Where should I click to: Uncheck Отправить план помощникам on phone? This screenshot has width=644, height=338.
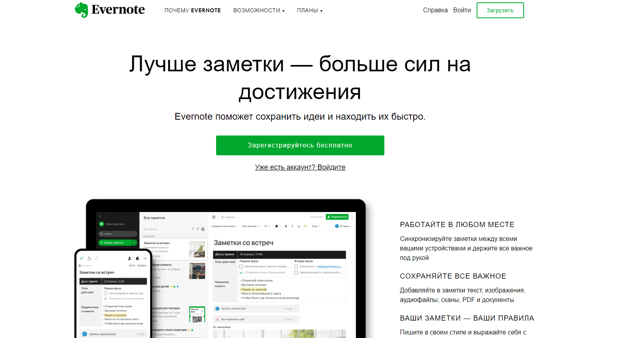click(x=106, y=299)
